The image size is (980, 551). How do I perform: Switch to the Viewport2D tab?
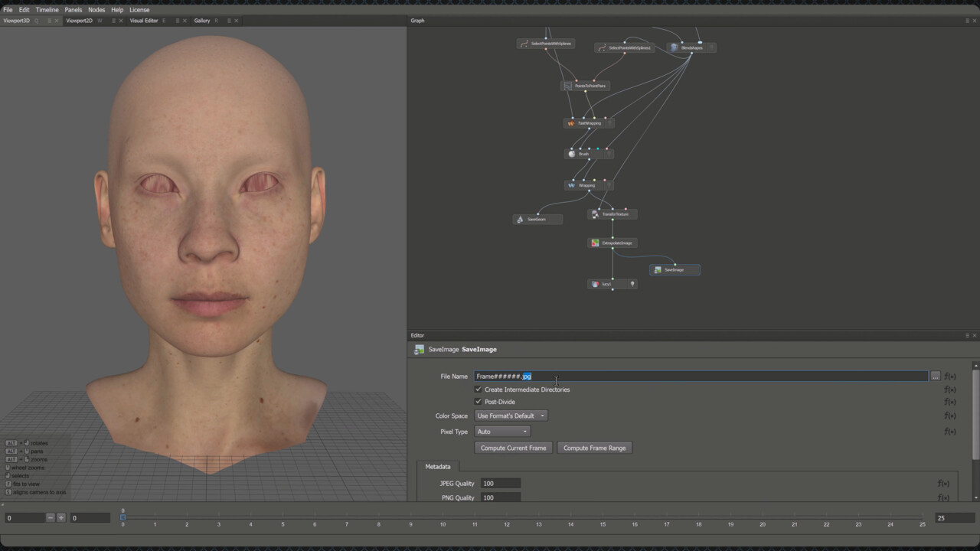pos(80,21)
